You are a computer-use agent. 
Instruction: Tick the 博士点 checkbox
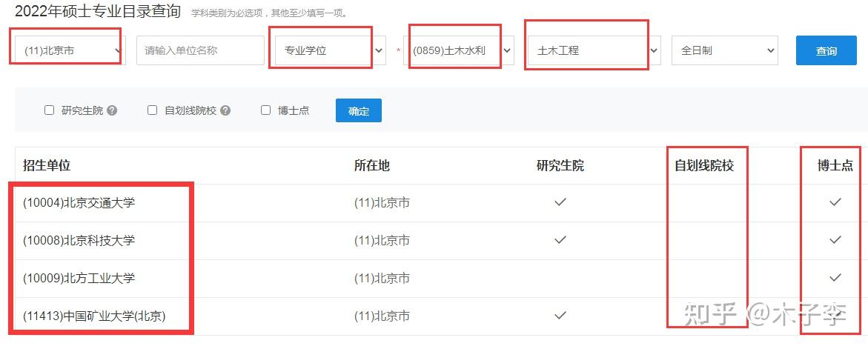pyautogui.click(x=265, y=110)
